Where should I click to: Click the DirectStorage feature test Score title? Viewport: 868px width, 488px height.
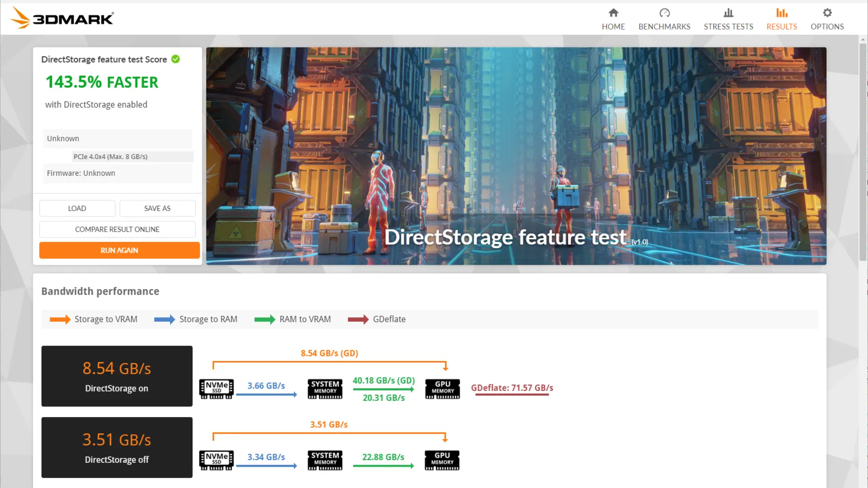point(104,59)
